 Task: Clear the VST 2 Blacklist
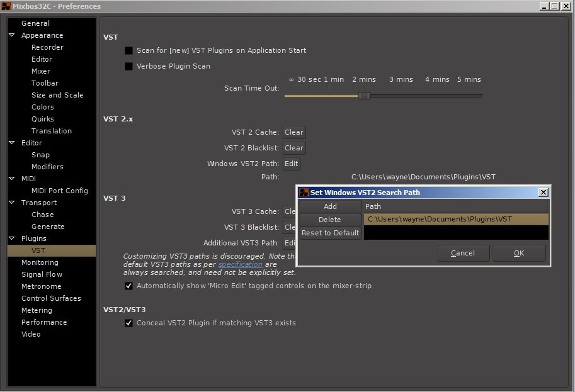(294, 148)
